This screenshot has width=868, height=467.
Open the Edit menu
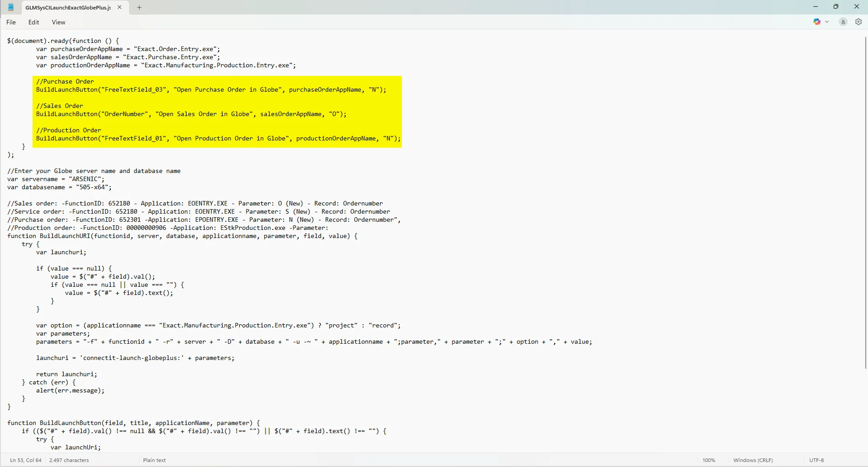(x=33, y=22)
